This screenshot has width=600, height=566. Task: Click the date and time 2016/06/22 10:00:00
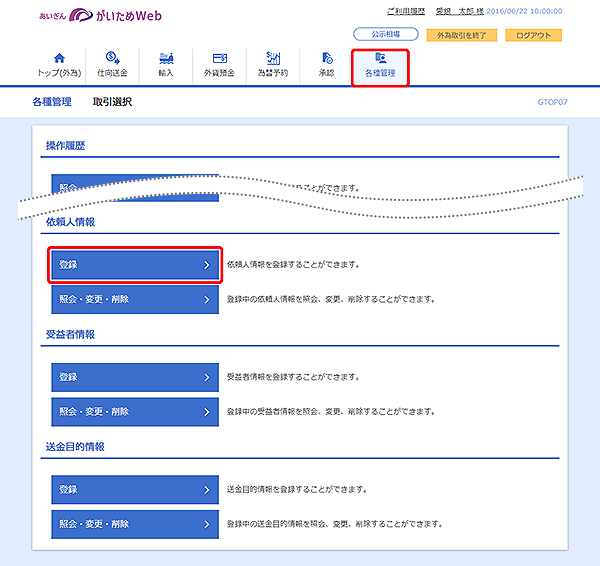[x=524, y=11]
